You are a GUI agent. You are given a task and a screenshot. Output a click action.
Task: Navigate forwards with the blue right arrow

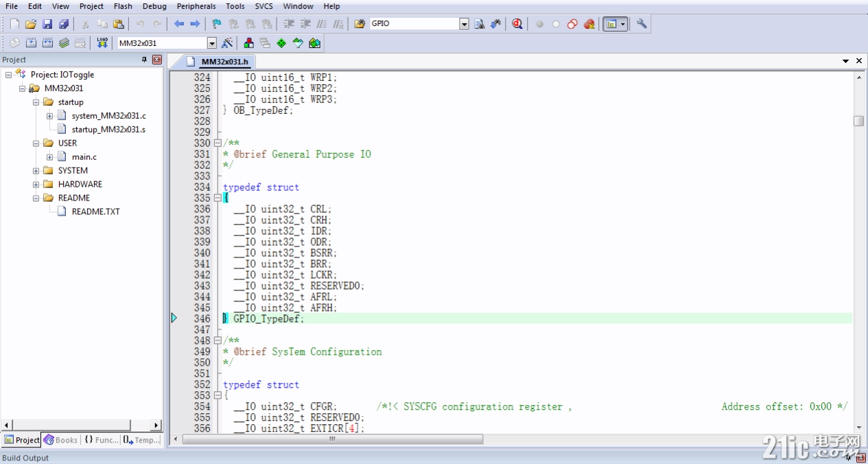(195, 24)
